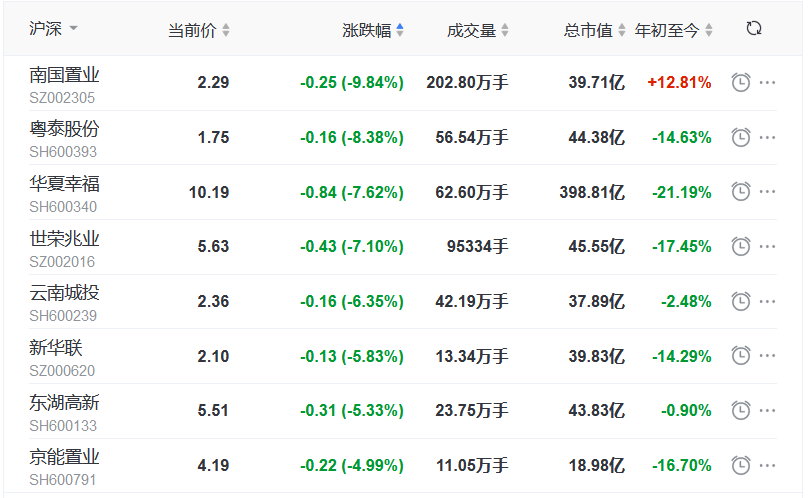Click stock code SH600393

coord(63,152)
